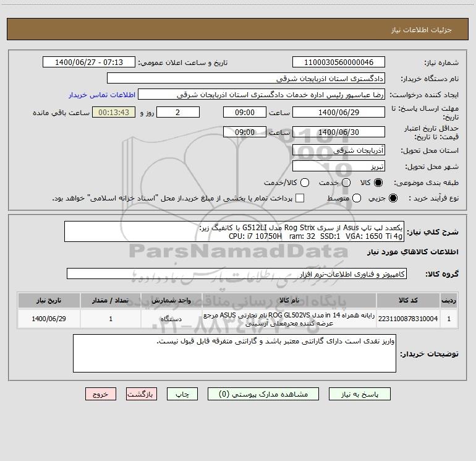This screenshot has width=476, height=461.
Task: Select the کالا/خدمت radio option
Action: tap(305, 183)
